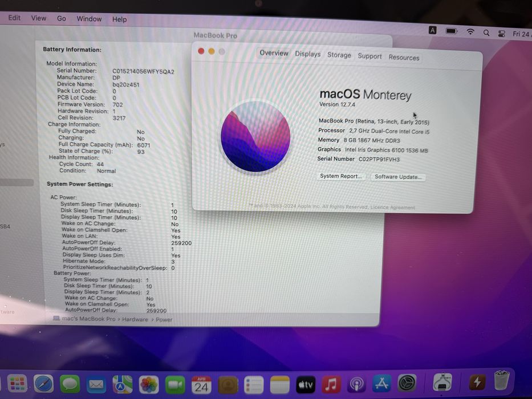Open Spotlight search from the menu bar
The height and width of the screenshot is (399, 532).
tap(486, 33)
